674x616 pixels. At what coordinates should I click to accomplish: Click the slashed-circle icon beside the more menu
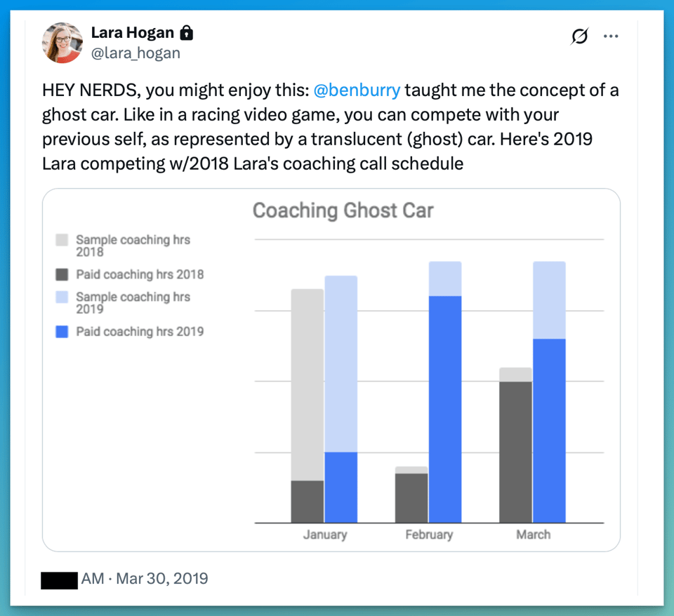(x=579, y=36)
